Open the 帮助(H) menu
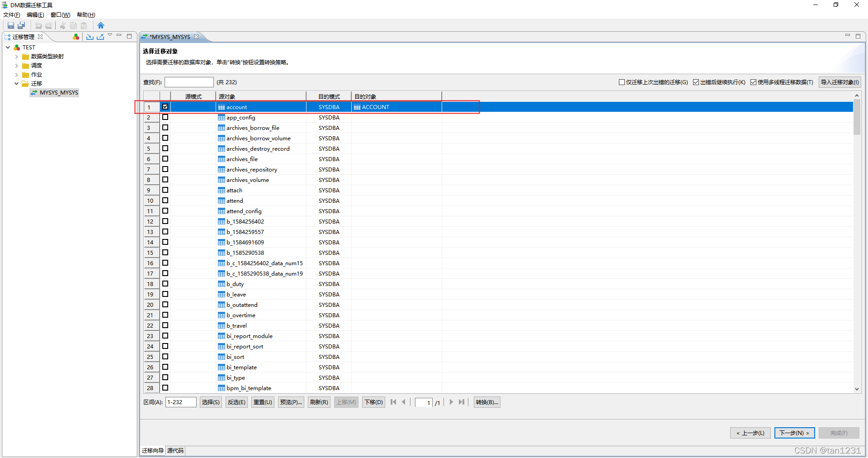This screenshot has width=868, height=458. [86, 15]
